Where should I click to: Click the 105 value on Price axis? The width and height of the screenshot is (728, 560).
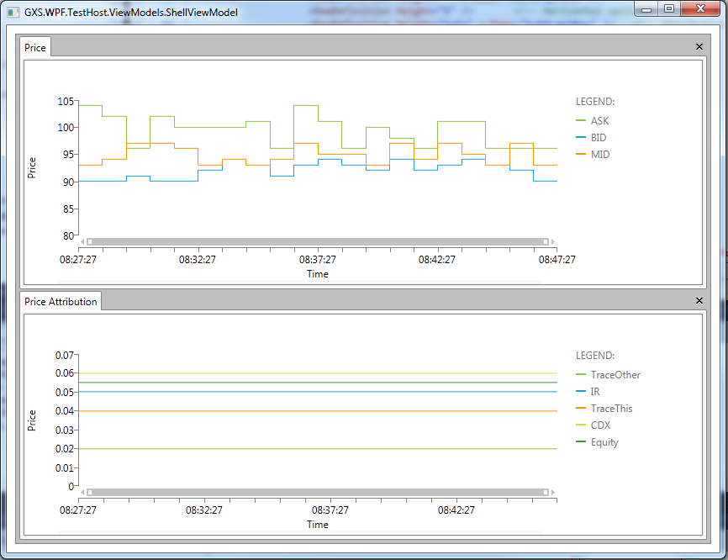click(66, 101)
